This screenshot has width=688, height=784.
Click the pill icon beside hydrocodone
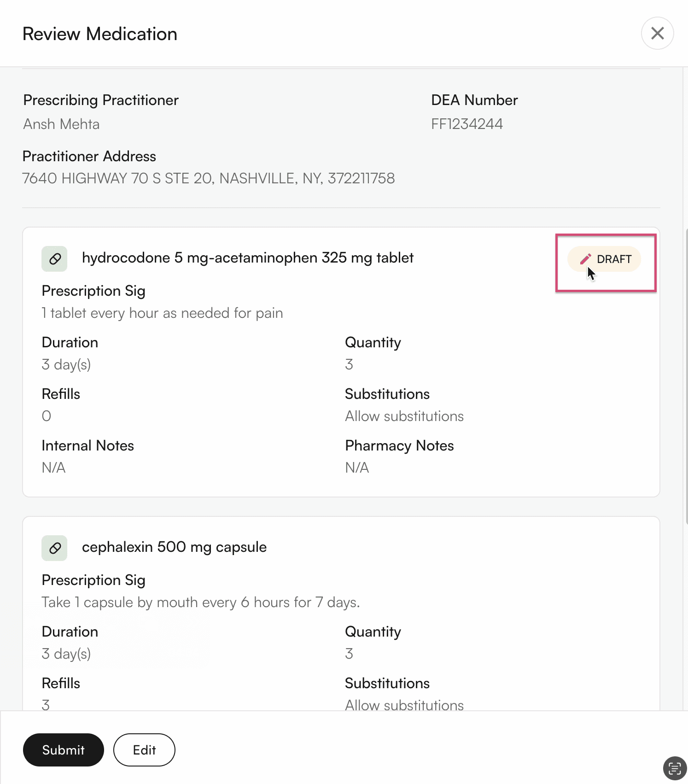(55, 259)
